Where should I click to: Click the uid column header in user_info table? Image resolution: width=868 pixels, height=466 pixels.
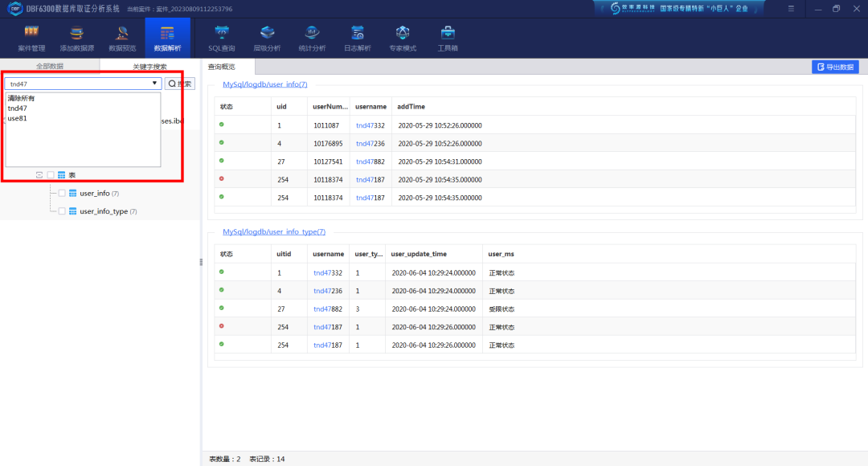pos(281,107)
